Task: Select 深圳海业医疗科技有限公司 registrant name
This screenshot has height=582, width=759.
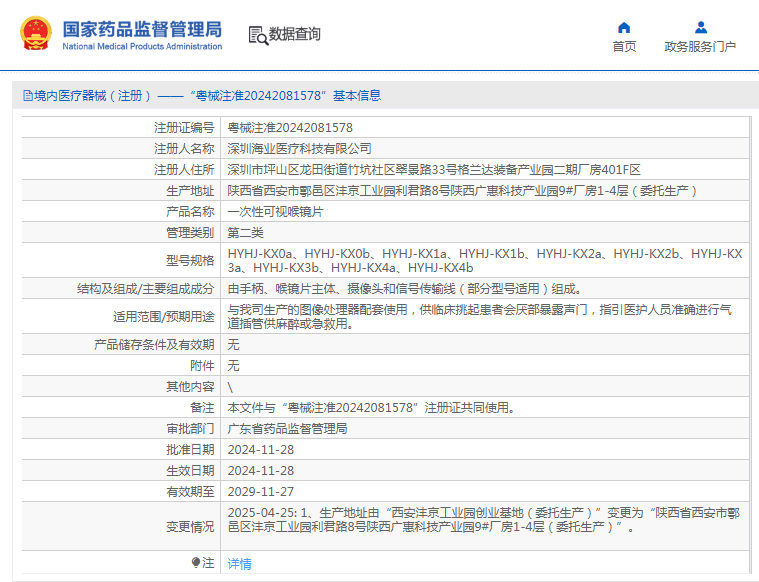Action: (x=300, y=149)
